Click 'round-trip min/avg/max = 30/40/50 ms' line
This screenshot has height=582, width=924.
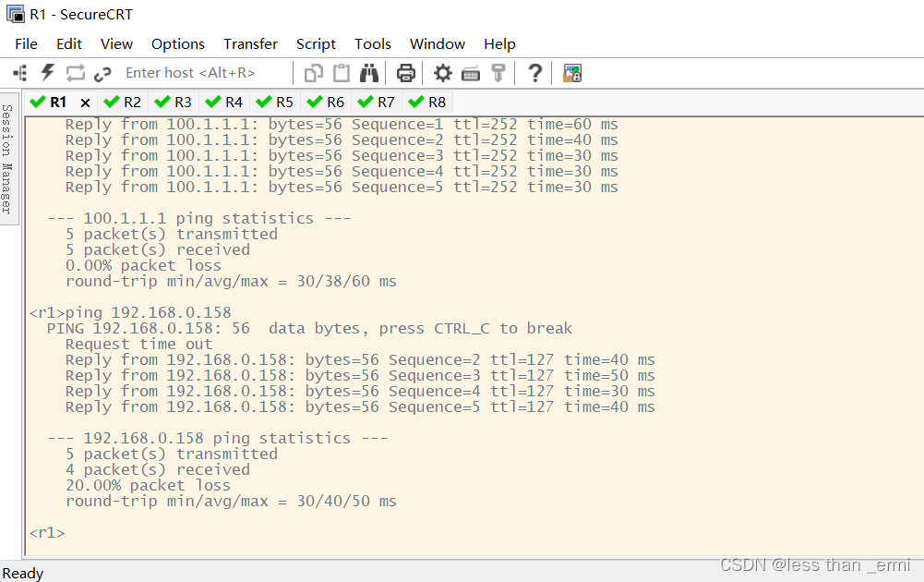coord(231,502)
